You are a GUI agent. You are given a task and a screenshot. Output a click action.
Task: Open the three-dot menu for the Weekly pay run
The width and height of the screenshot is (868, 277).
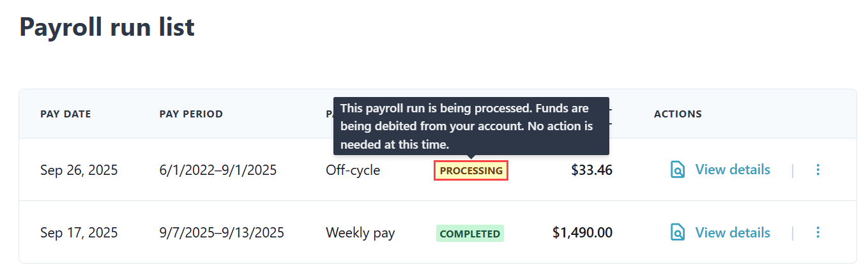[818, 233]
